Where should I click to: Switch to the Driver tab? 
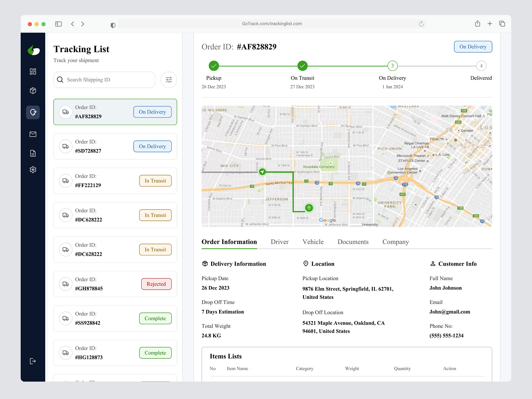coord(279,242)
